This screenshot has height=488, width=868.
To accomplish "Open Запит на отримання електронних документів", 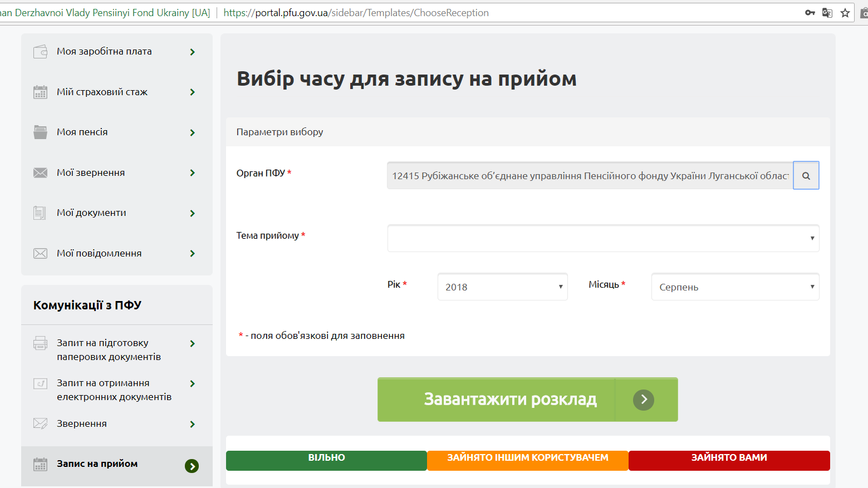I will click(x=114, y=390).
